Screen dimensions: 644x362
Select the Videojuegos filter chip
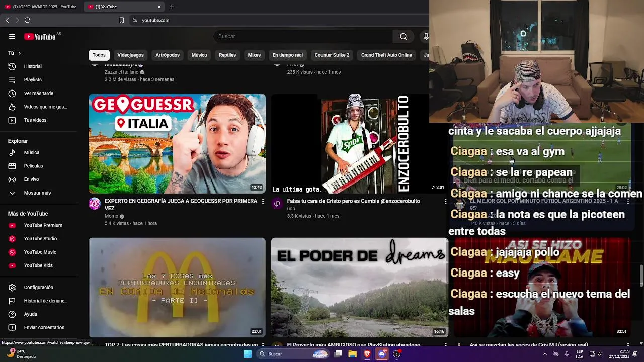pos(130,55)
